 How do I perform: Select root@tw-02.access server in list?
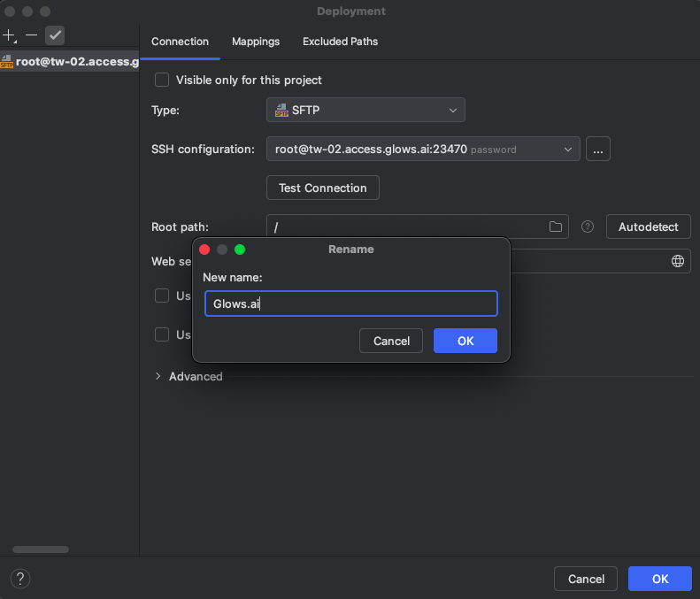pyautogui.click(x=70, y=62)
